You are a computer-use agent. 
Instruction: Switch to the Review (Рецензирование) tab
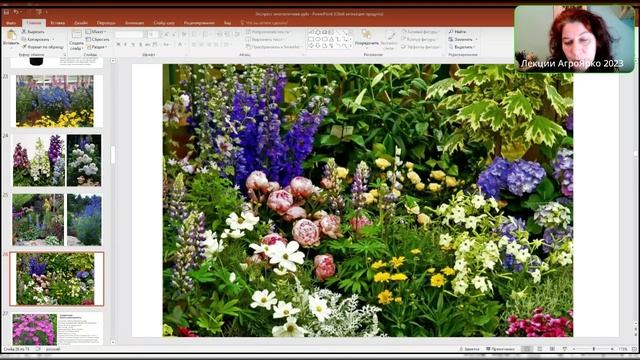199,23
